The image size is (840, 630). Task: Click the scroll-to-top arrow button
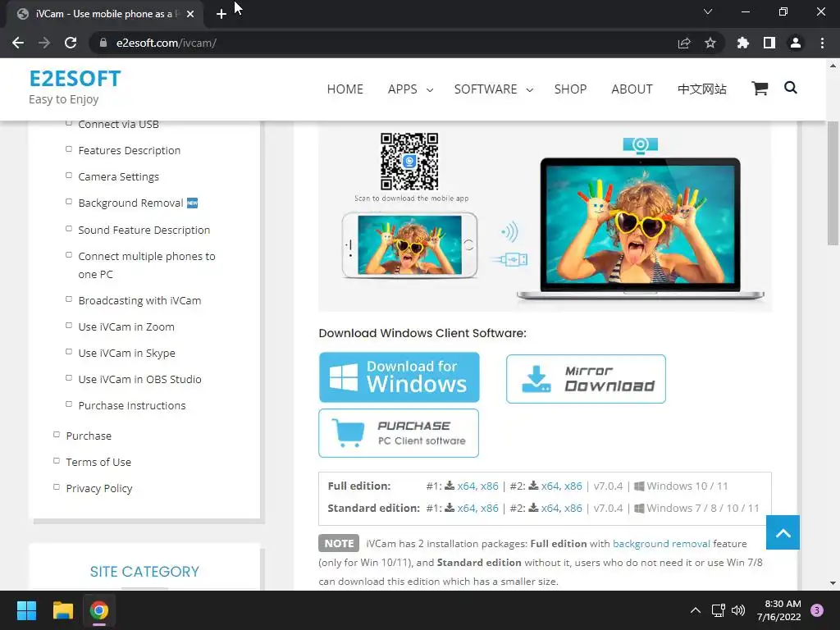click(783, 532)
